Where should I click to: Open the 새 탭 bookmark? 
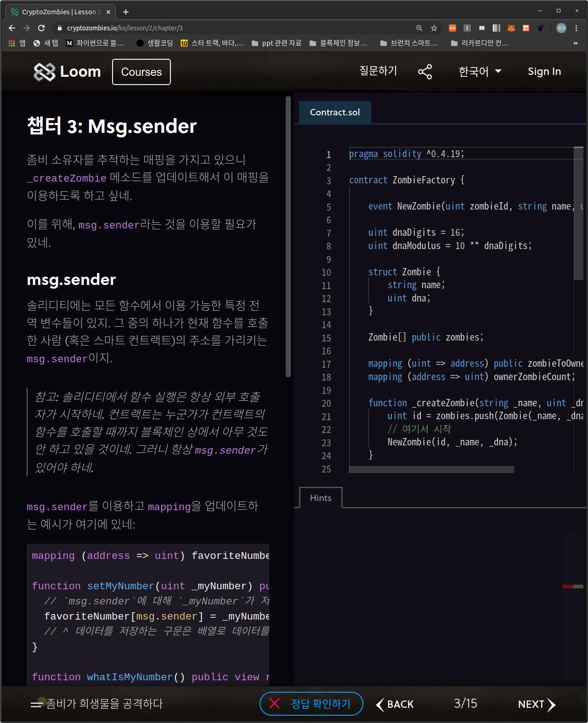click(46, 43)
